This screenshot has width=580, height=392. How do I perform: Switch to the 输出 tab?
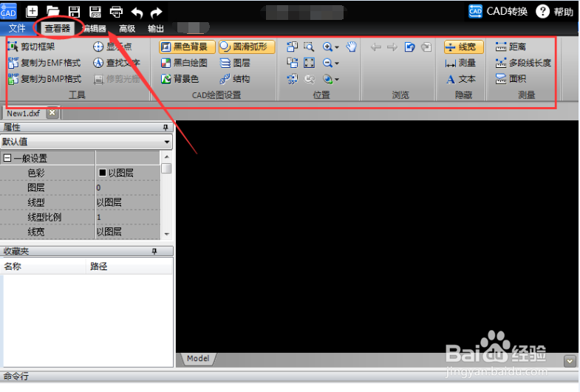pyautogui.click(x=156, y=29)
